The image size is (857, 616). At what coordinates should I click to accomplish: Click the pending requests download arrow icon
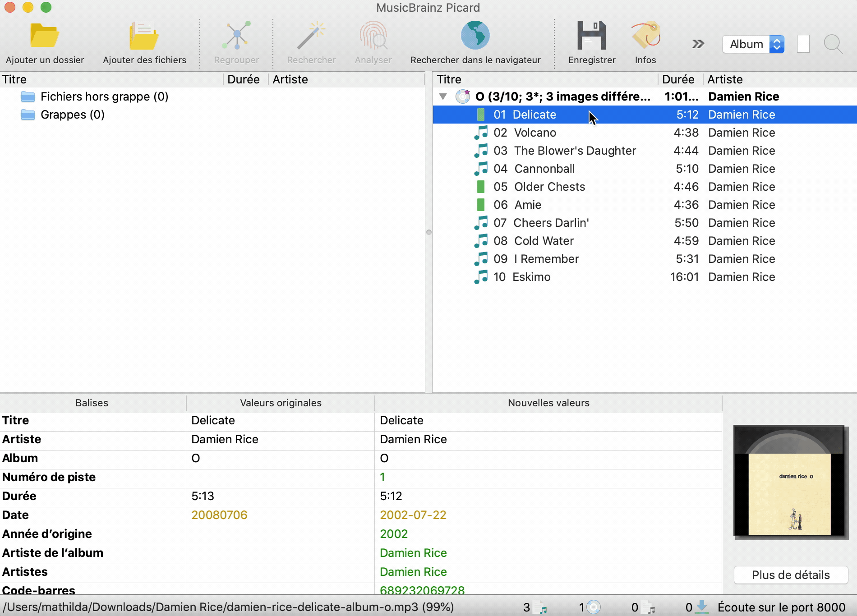click(702, 607)
